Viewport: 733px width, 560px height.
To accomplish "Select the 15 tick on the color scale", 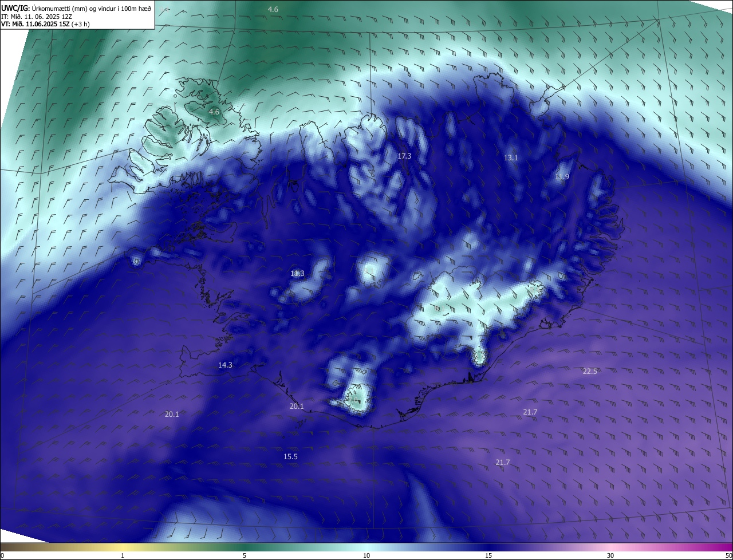I will [488, 555].
